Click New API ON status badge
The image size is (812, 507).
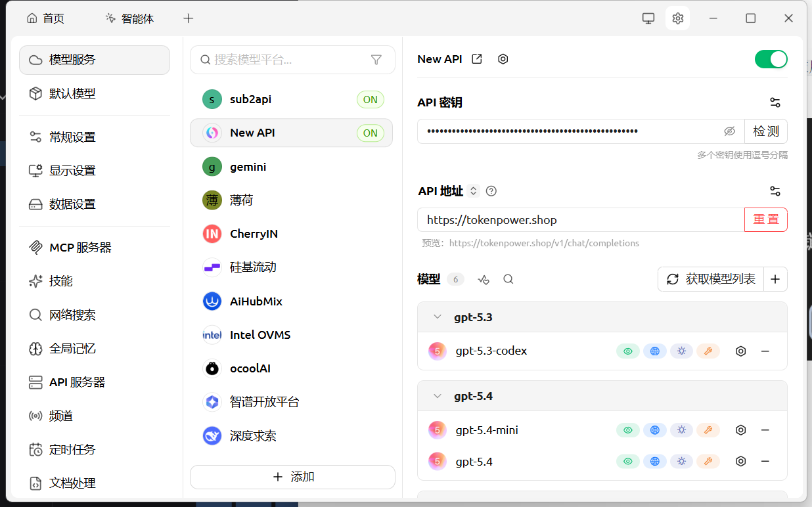pos(371,133)
